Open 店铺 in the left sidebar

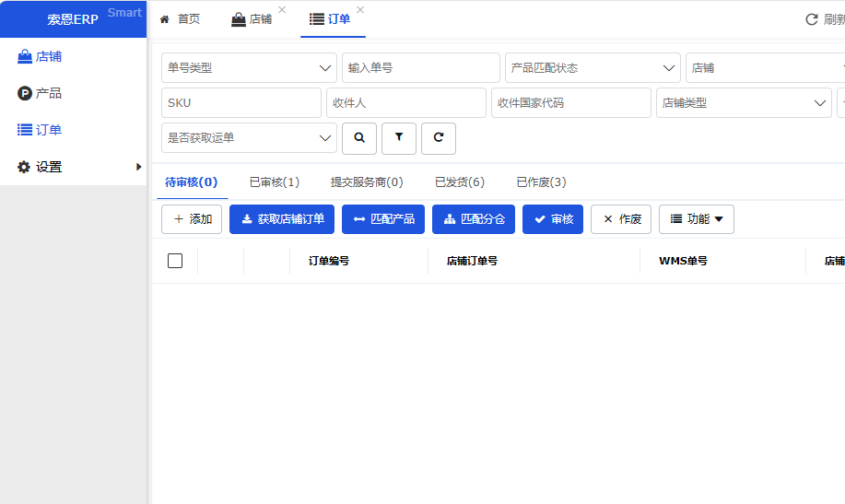click(x=40, y=56)
